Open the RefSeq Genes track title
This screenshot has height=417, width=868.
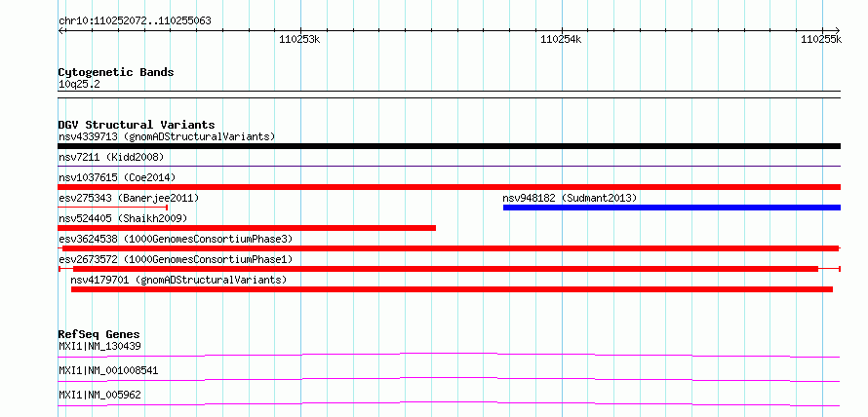(x=99, y=334)
